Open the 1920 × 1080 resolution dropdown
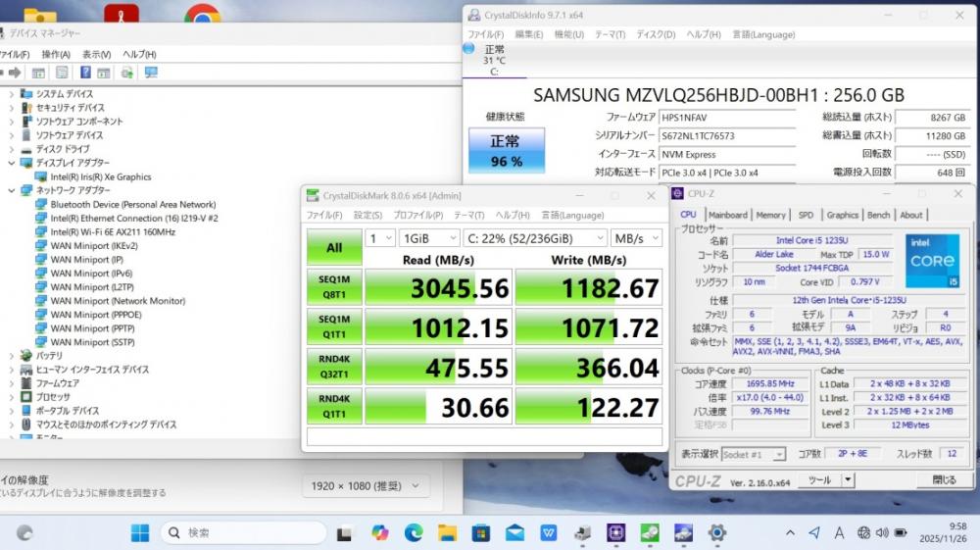980x550 pixels. pos(365,485)
